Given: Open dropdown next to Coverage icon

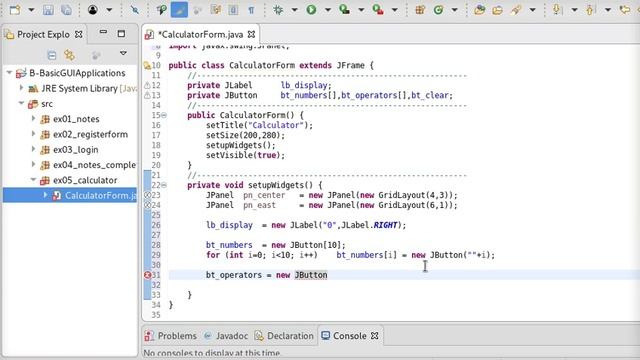Looking at the screenshot, I should point(361,10).
